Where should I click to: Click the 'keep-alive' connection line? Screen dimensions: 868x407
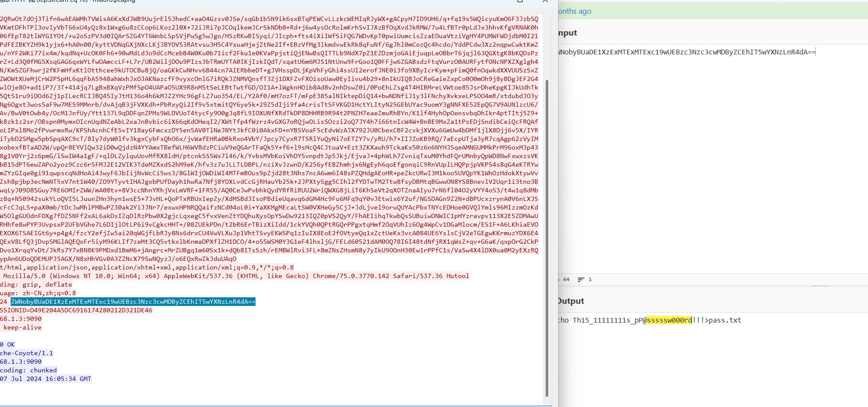(22, 327)
